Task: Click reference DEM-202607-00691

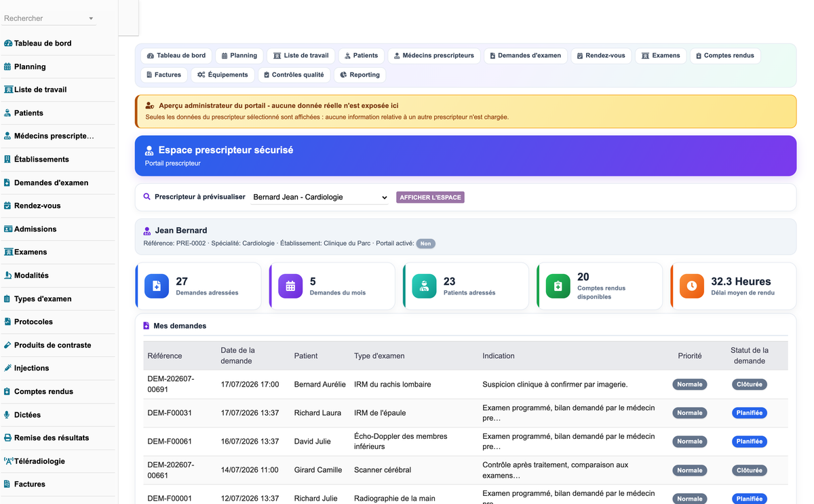Action: [x=171, y=384]
